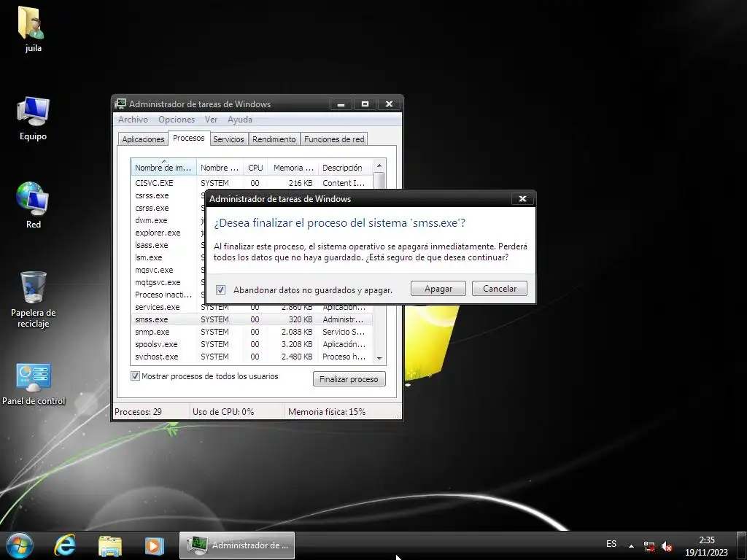The height and width of the screenshot is (560, 747).
Task: Select the services.exe process row
Action: pos(252,308)
